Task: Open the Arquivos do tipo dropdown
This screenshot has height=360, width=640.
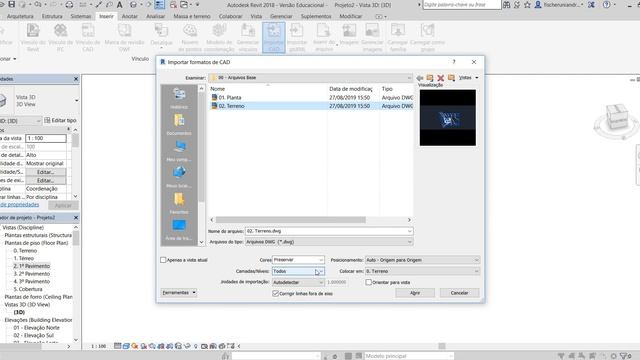Action: click(329, 242)
